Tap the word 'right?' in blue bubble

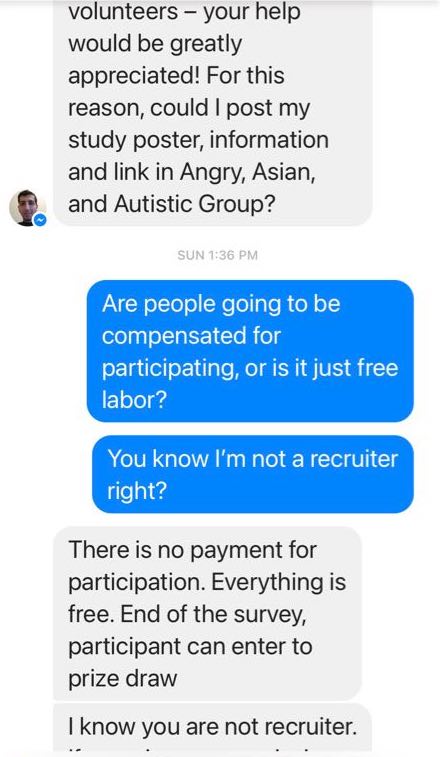[137, 491]
